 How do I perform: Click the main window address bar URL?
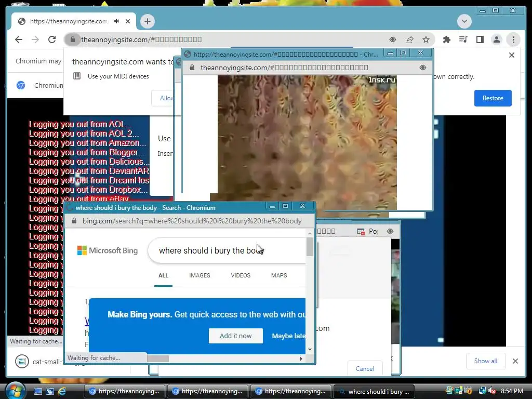point(141,39)
